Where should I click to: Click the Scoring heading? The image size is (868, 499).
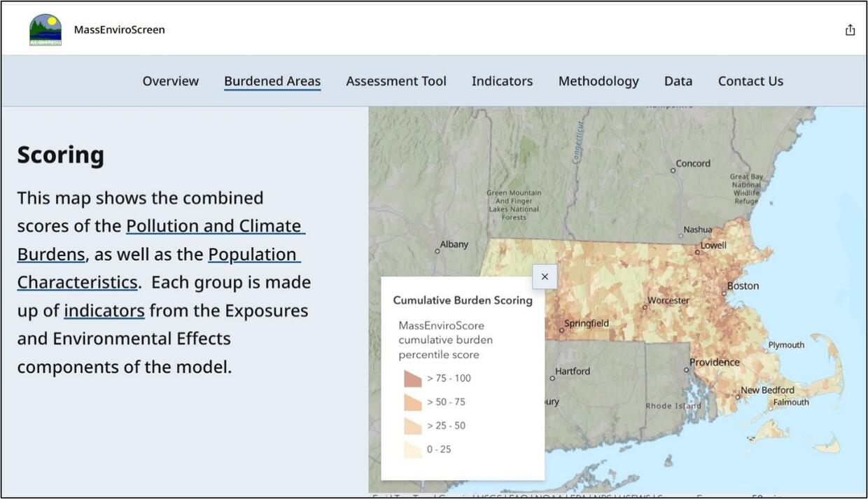[61, 155]
